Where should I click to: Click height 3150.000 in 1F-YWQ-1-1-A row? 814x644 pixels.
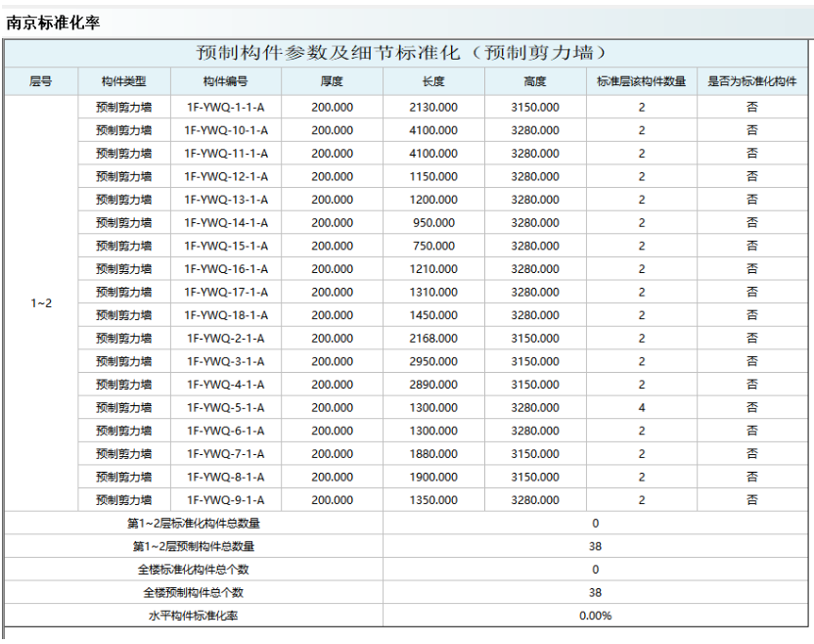pos(535,107)
